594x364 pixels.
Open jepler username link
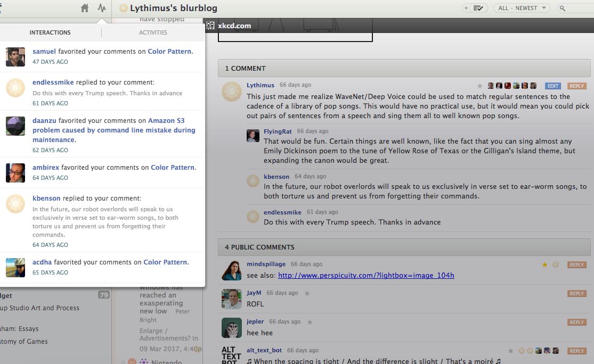pyautogui.click(x=255, y=321)
